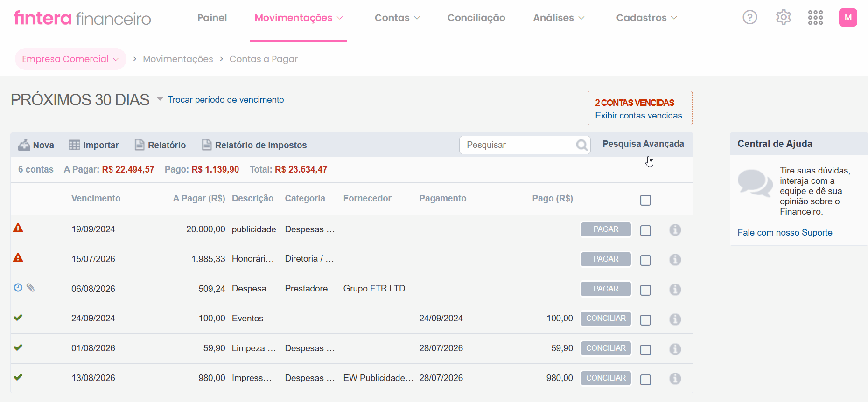Click PAGAR for the publicidade row
The height and width of the screenshot is (402, 868).
[606, 229]
